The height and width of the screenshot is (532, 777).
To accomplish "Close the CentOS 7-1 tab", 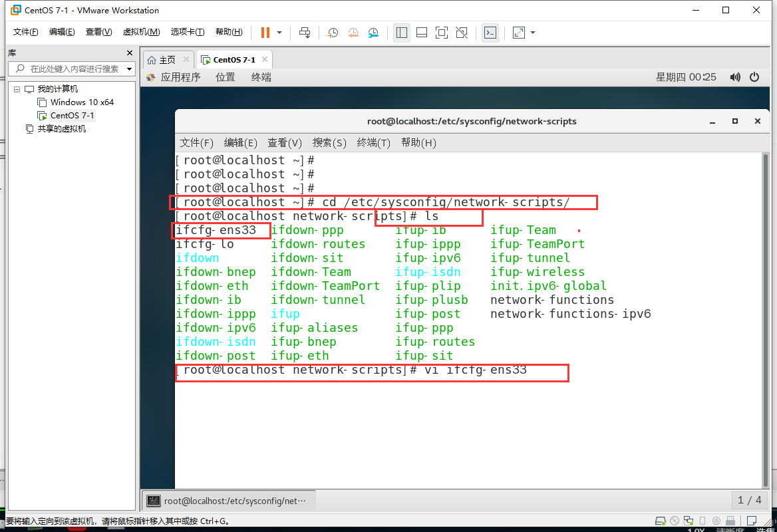I will point(265,59).
